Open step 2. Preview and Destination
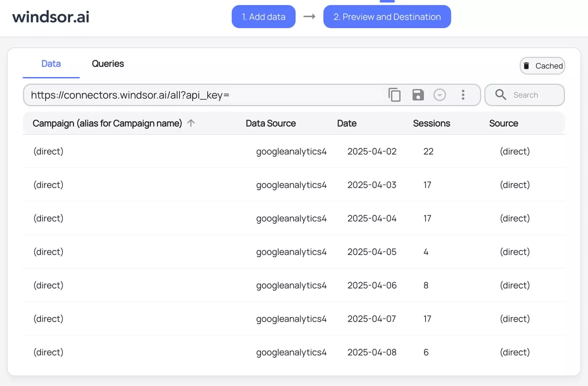The image size is (588, 386). (387, 17)
